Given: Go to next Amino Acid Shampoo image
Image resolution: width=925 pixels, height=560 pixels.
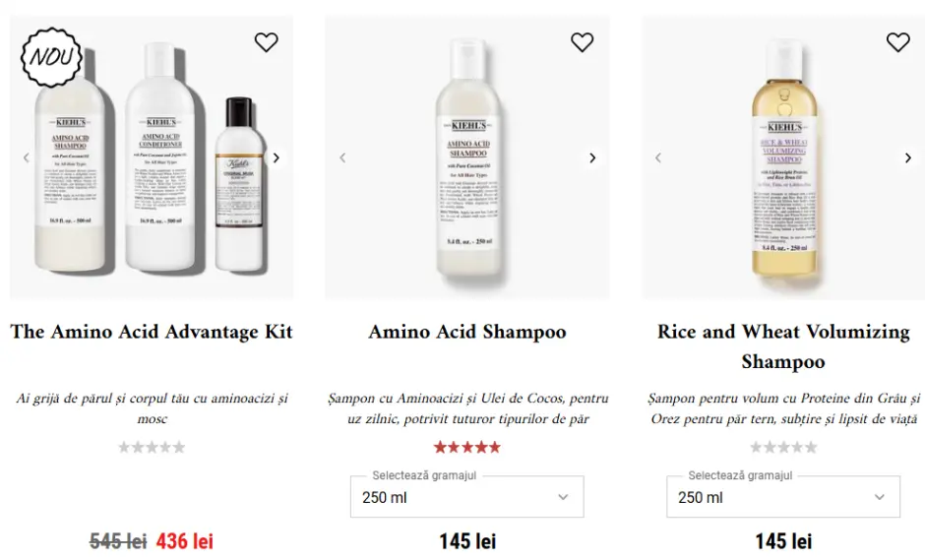Looking at the screenshot, I should pyautogui.click(x=592, y=157).
